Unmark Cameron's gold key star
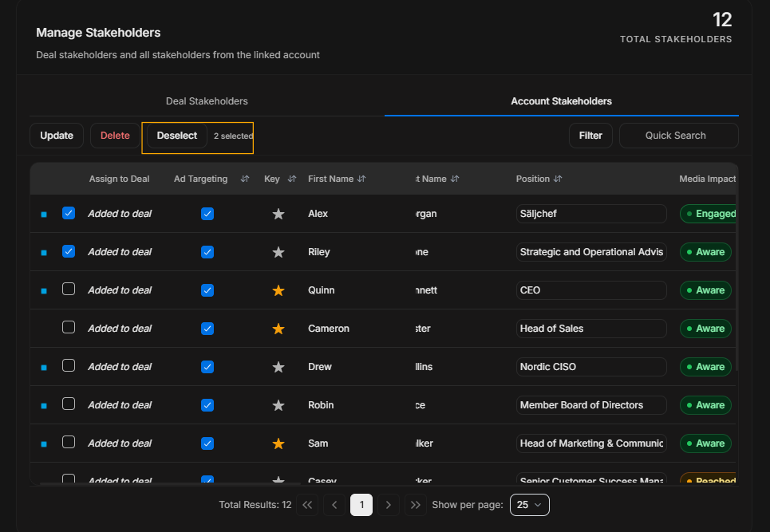 (x=278, y=329)
